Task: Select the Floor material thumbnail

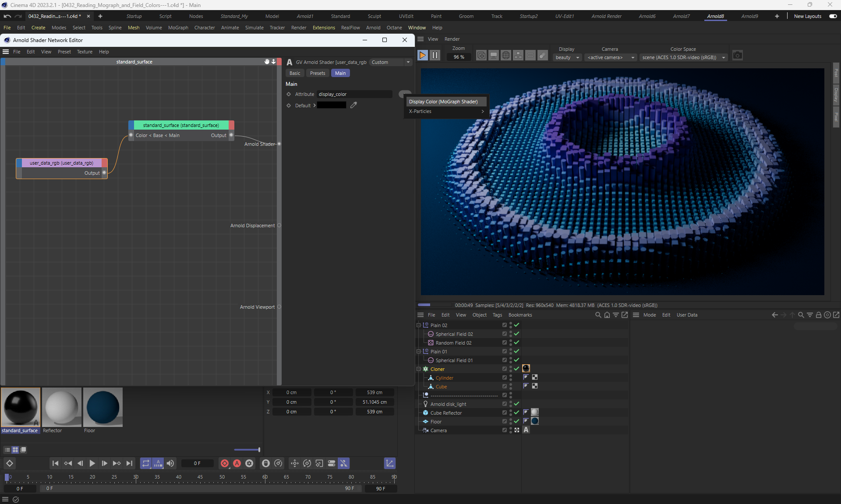Action: pyautogui.click(x=103, y=407)
